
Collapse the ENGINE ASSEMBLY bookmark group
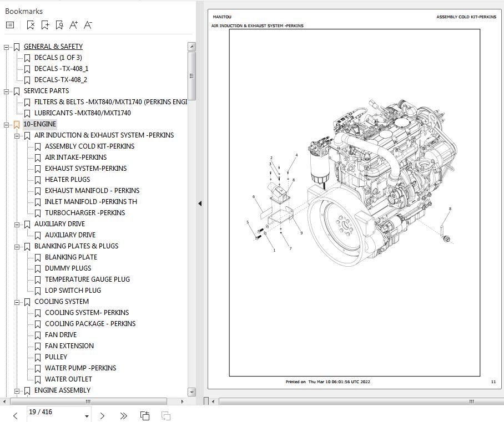click(17, 391)
